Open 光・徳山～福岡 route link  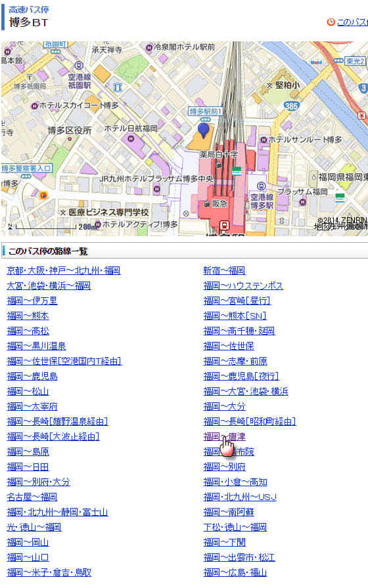[x=34, y=527]
